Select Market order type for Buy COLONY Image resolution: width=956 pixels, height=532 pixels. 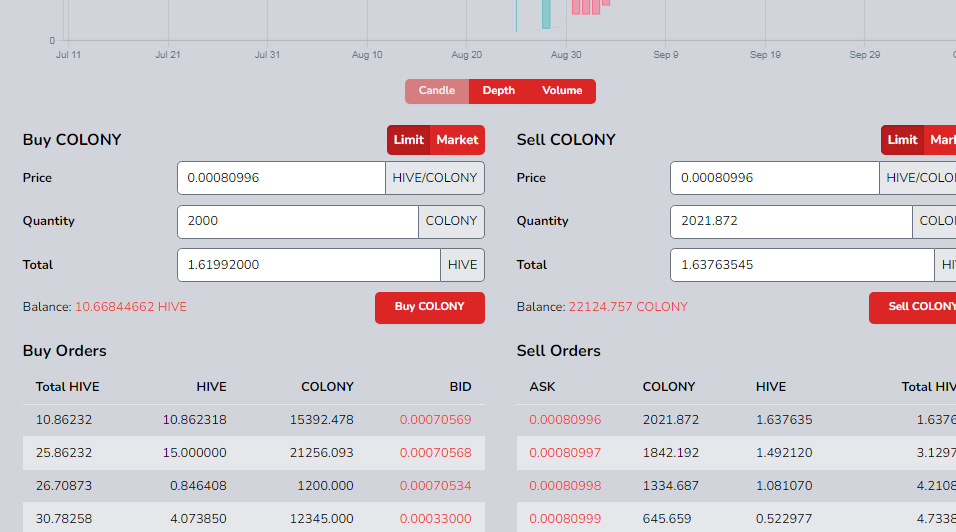[457, 140]
